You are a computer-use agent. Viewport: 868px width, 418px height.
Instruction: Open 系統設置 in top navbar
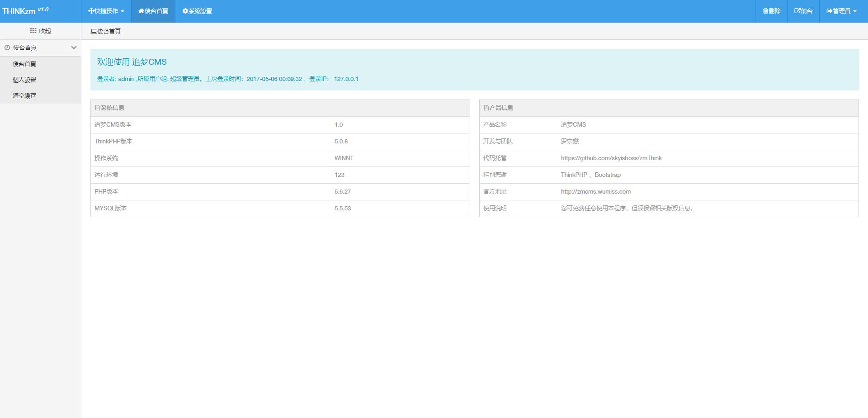tap(197, 11)
